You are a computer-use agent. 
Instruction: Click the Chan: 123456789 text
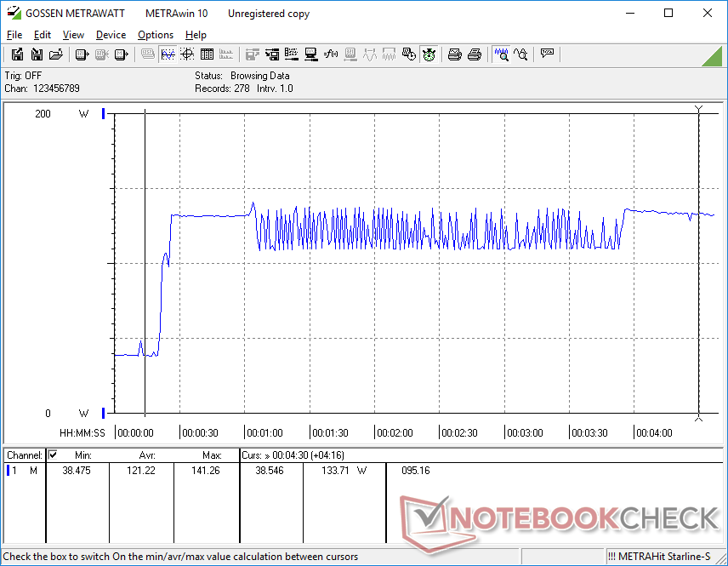click(x=43, y=89)
